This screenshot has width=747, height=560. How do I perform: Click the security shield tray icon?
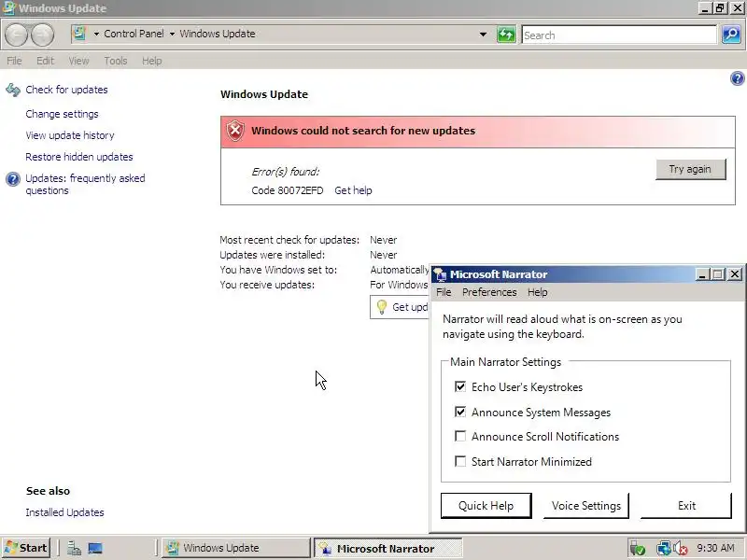pos(638,549)
